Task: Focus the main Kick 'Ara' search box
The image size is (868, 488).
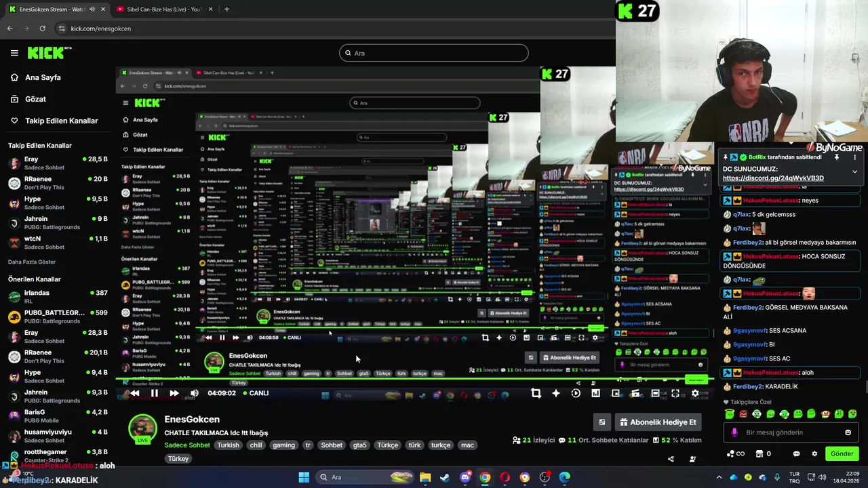Action: (x=434, y=53)
